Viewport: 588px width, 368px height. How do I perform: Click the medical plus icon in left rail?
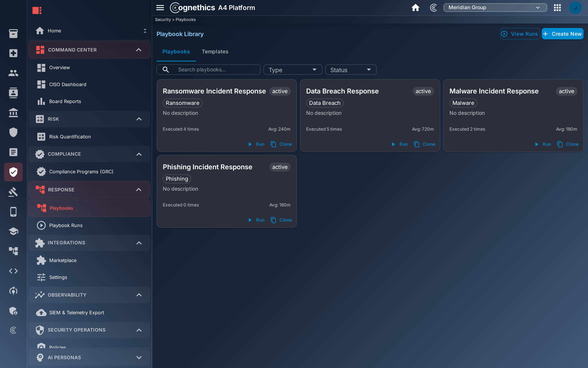[x=13, y=53]
